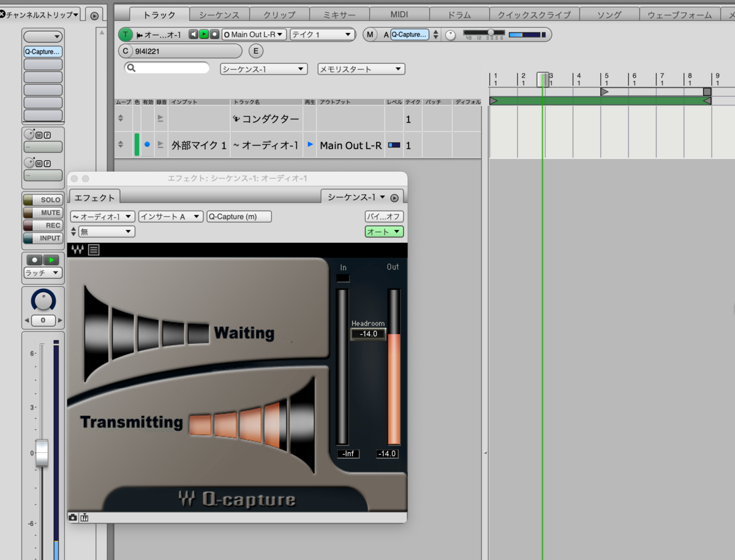Click the channel strip volume fader handle
The height and width of the screenshot is (560, 735).
[x=42, y=453]
